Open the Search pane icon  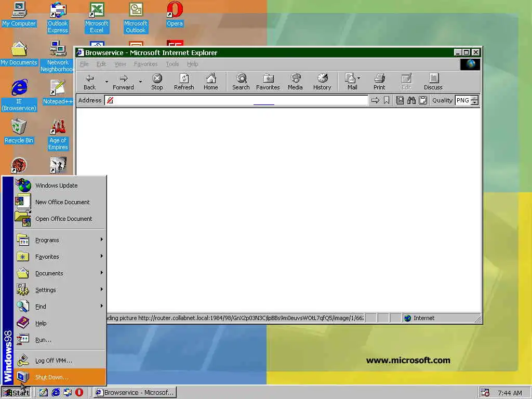click(x=241, y=82)
